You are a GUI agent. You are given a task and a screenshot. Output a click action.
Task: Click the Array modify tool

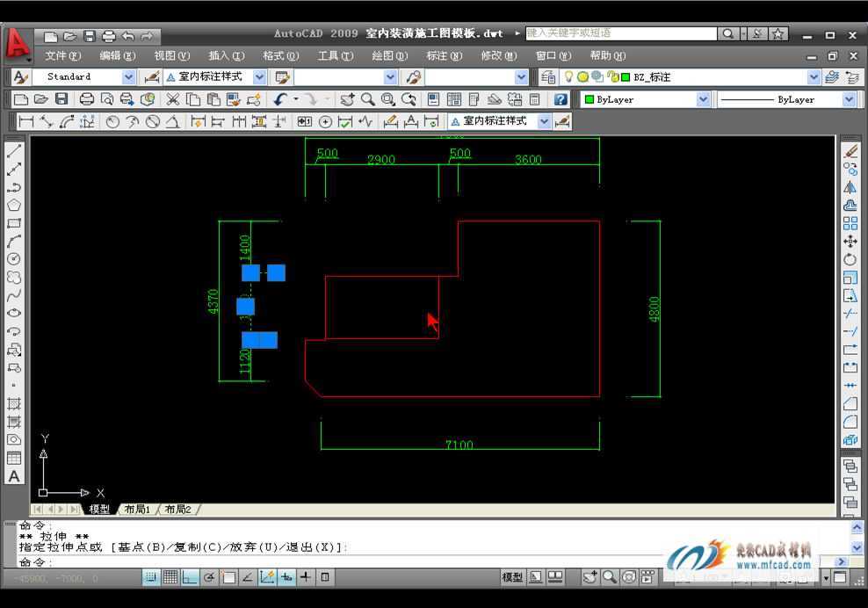850,223
